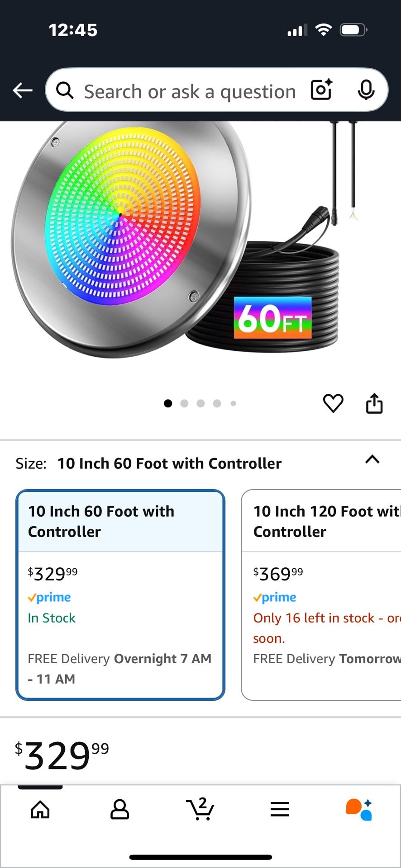
Task: Open the size selector labeled 10 Inch 60 Foot
Action: coord(170,463)
